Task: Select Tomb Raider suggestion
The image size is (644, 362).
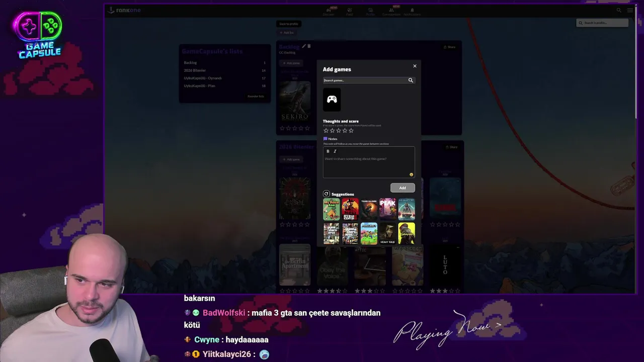Action: click(x=369, y=209)
